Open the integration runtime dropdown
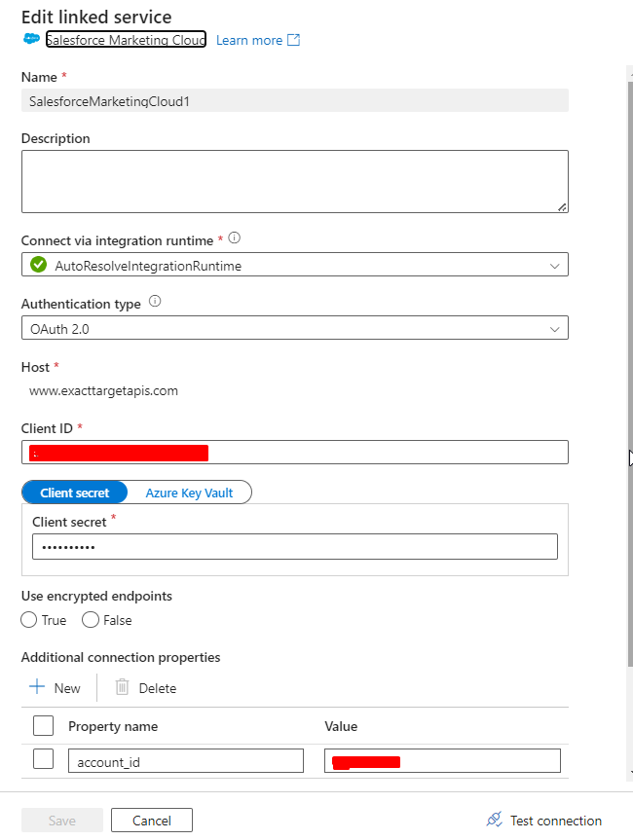 555,264
